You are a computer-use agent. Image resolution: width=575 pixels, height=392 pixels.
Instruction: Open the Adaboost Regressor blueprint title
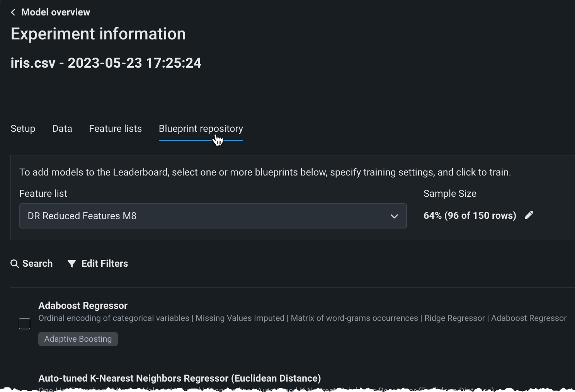coord(83,306)
